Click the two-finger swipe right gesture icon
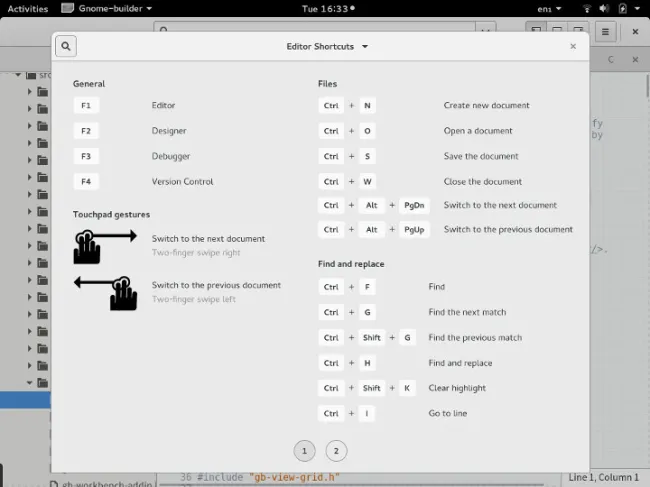Image resolution: width=650 pixels, height=487 pixels. 105,247
